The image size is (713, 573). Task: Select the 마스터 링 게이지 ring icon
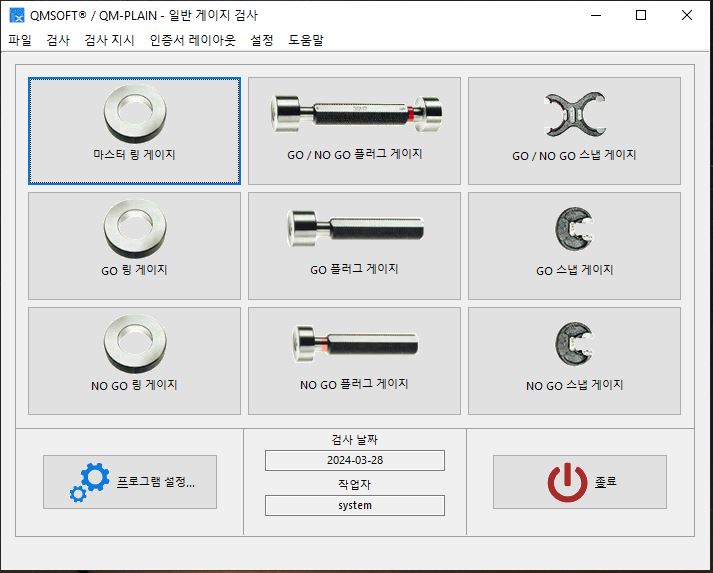[x=135, y=114]
